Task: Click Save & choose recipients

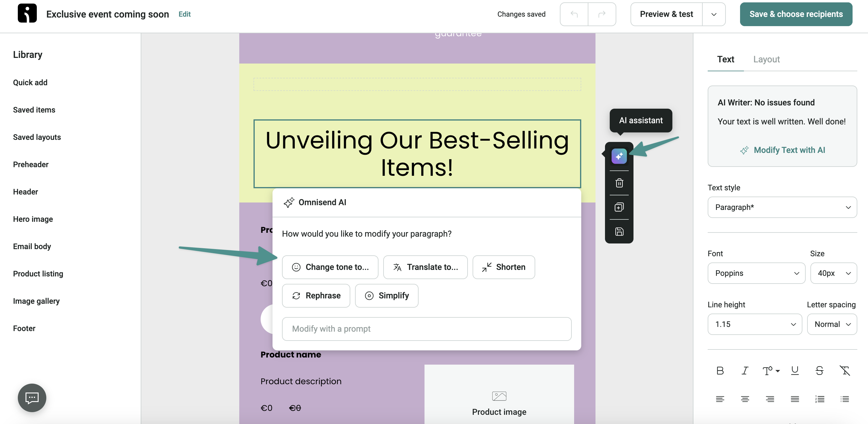Action: click(796, 14)
